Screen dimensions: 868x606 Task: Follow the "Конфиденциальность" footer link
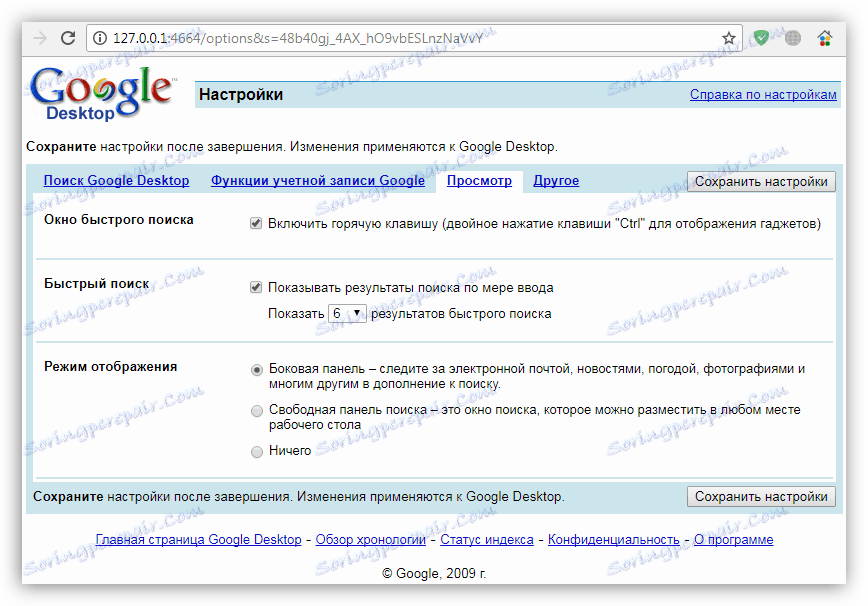(x=615, y=539)
